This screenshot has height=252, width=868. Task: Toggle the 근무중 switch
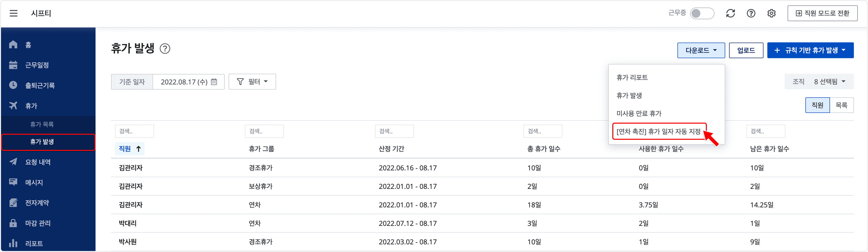pyautogui.click(x=701, y=13)
